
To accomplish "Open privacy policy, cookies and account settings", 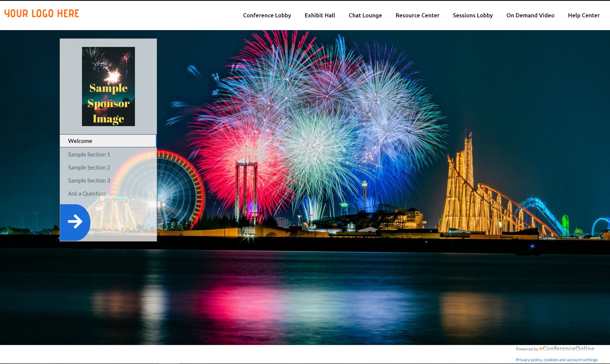I will coord(557,360).
